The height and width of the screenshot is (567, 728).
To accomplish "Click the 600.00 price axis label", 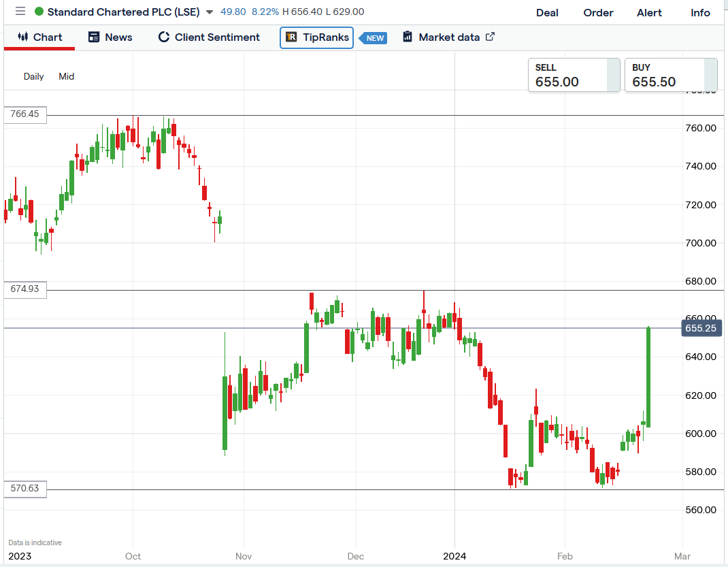I will click(701, 434).
